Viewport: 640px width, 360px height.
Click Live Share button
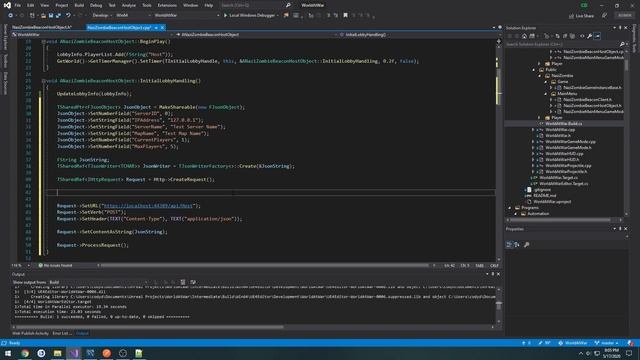(581, 16)
